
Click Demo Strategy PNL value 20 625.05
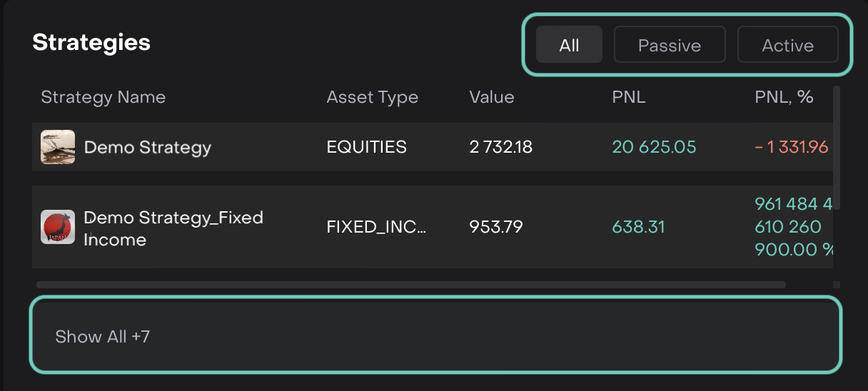click(x=654, y=148)
